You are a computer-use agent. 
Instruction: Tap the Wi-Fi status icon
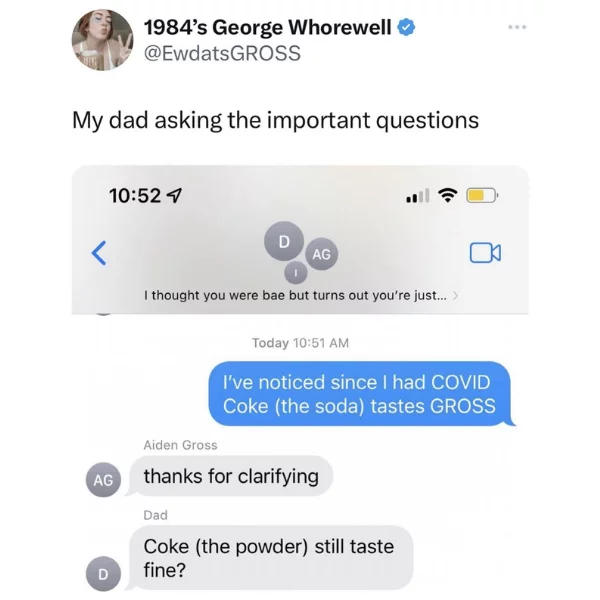(448, 195)
